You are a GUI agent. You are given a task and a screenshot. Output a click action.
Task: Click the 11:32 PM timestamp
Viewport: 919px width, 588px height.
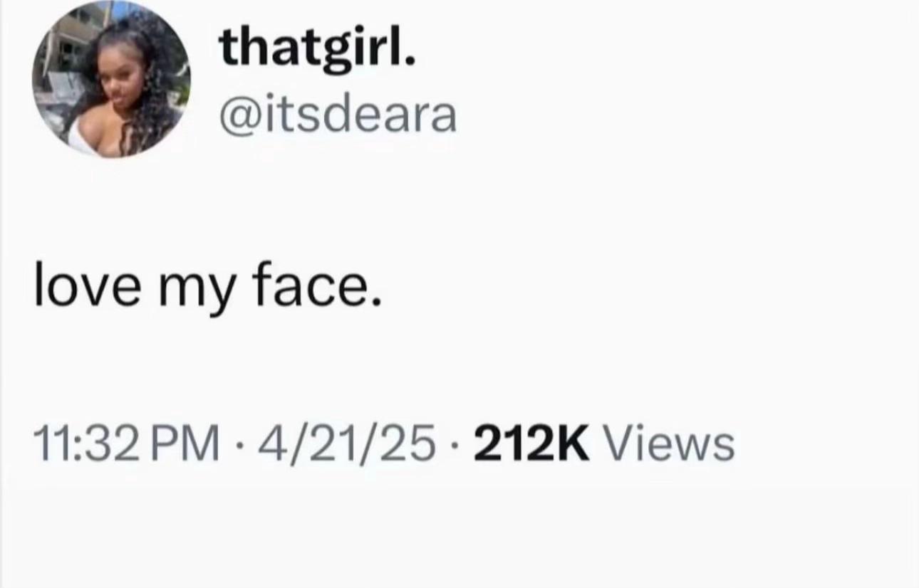pos(127,443)
